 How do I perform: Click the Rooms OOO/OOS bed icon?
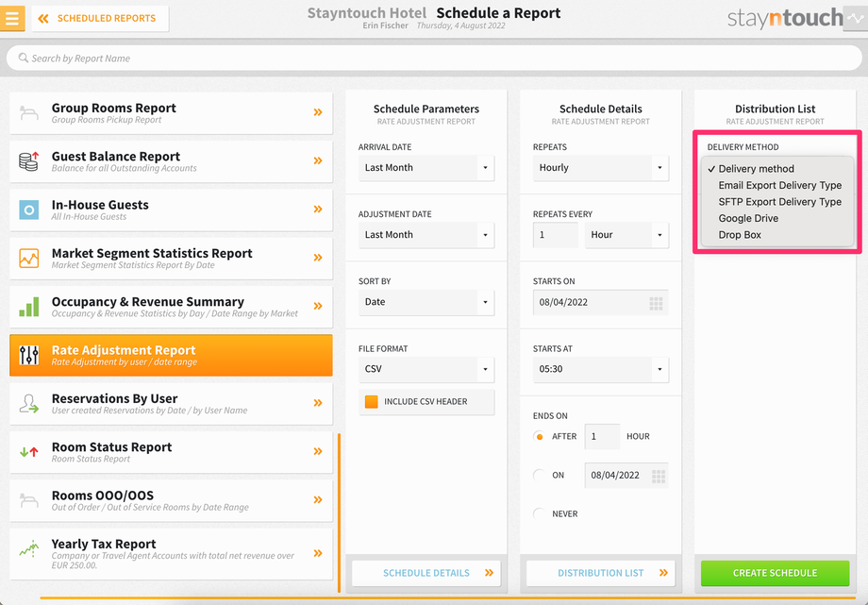[29, 500]
